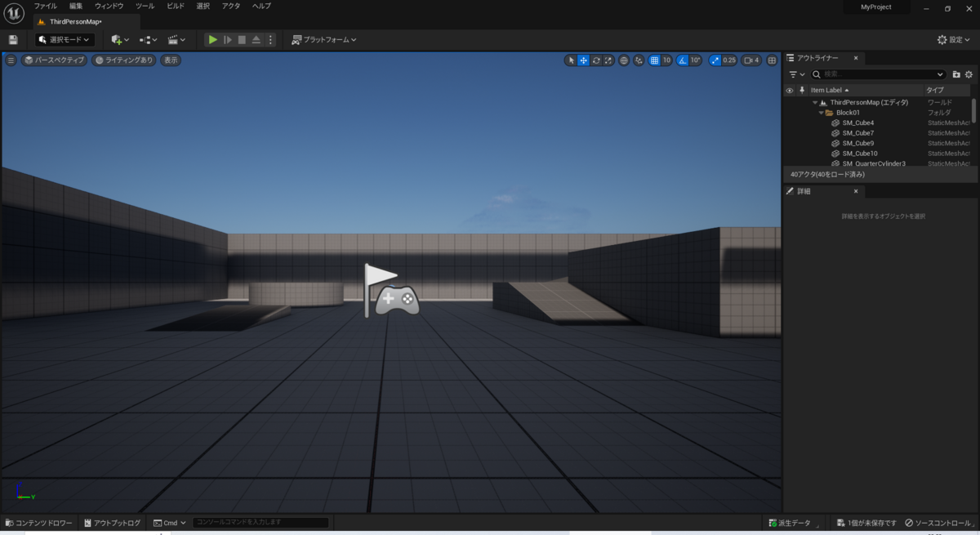Open the プラットフォーム dropdown in the toolbar
The image size is (980, 535).
[x=325, y=39]
